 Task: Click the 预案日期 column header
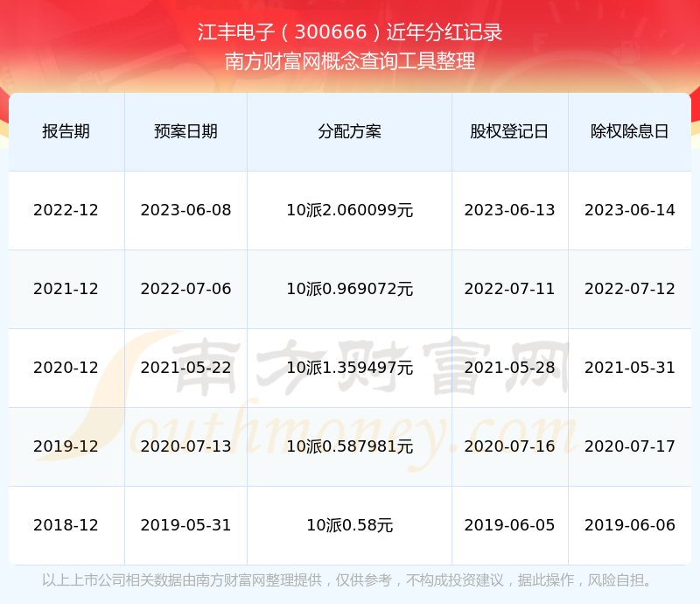pos(185,131)
